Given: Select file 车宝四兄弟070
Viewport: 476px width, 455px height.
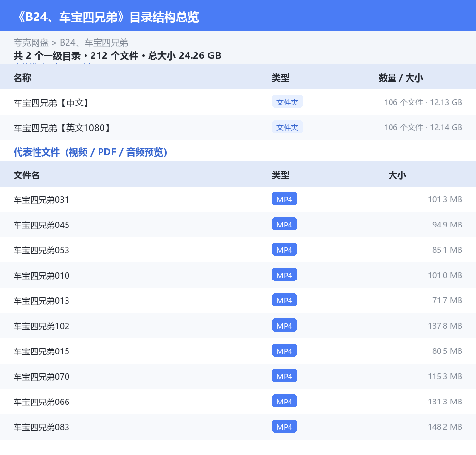Looking at the screenshot, I should pos(41,376).
